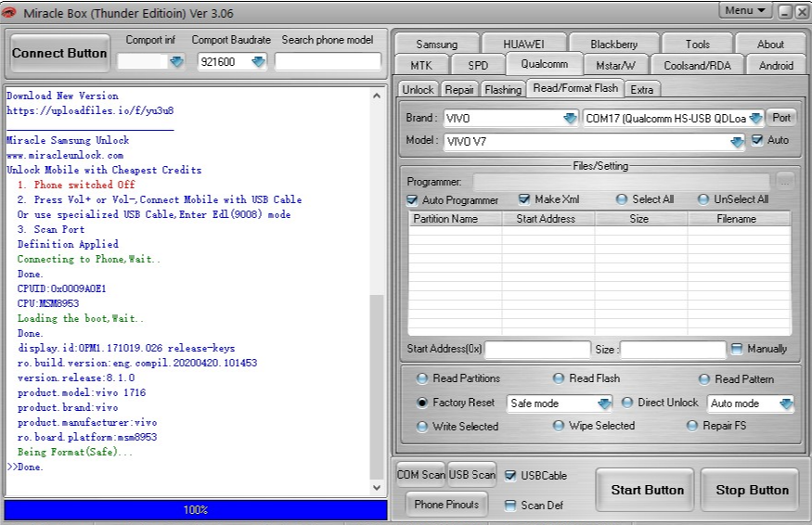Screen dimensions: 812x525
Task: Click the log scrollbar up arrow
Action: coord(377,96)
